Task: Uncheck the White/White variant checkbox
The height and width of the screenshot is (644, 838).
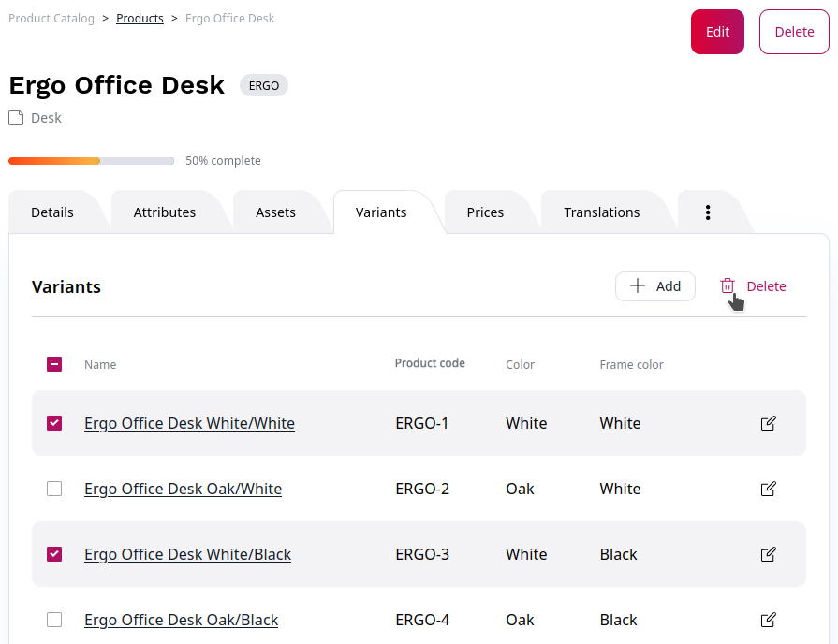Action: pos(54,423)
